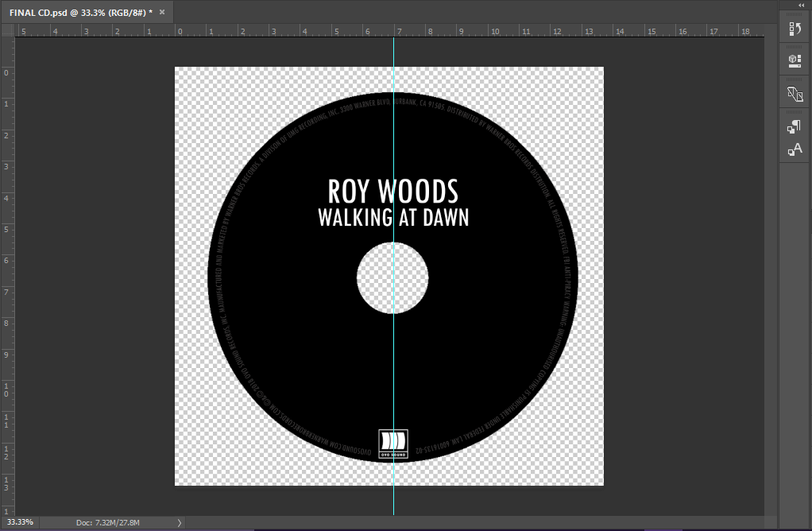Open the Clone Source panel icon
The image size is (812, 531).
(795, 95)
